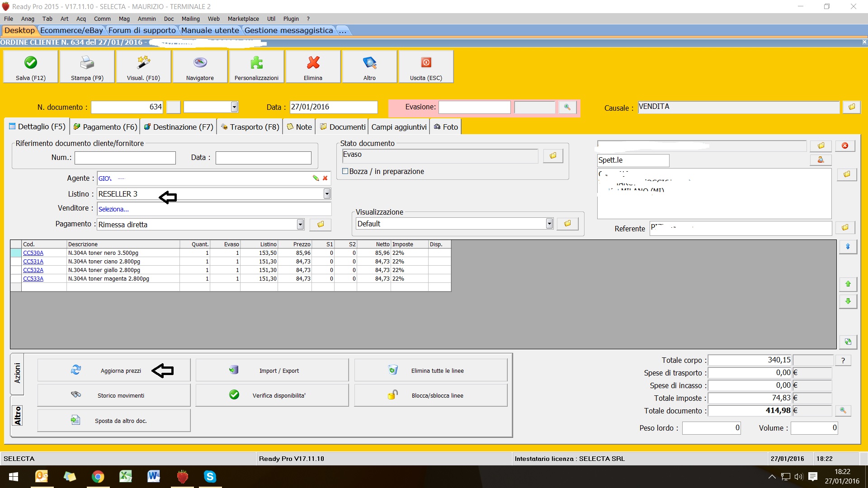This screenshot has height=488, width=868.
Task: Open customer name folder lookup icon
Action: 821,145
